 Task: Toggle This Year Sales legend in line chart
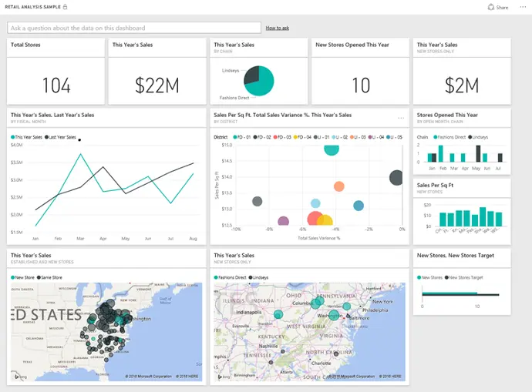(x=26, y=137)
